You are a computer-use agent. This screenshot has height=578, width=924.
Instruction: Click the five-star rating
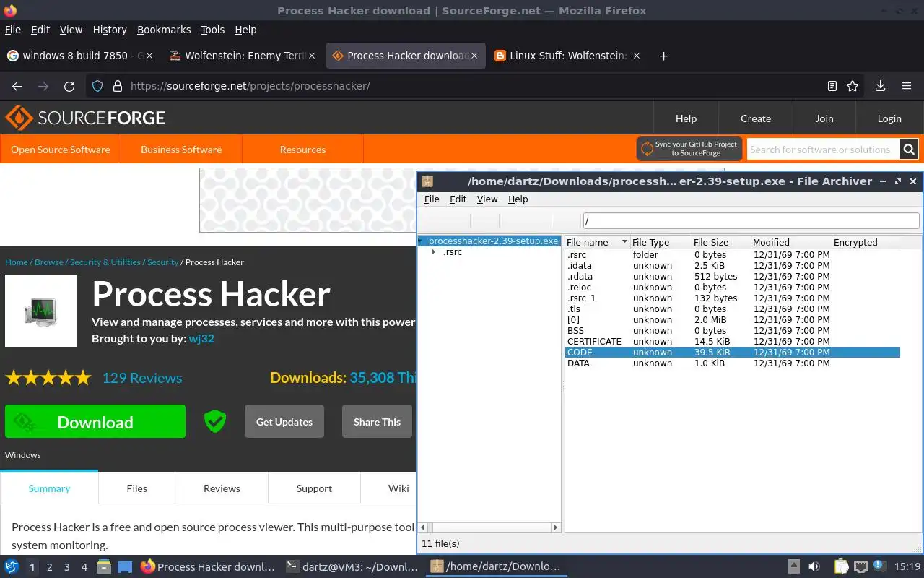point(48,377)
